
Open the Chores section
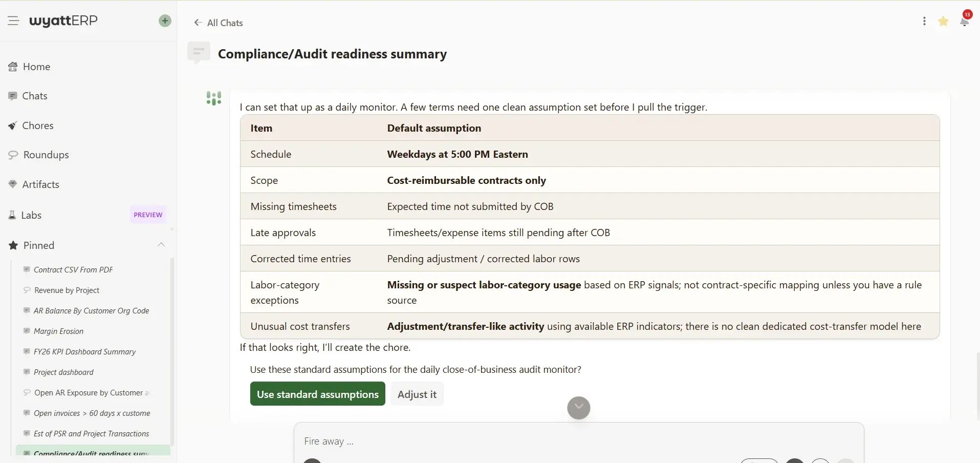point(31,125)
